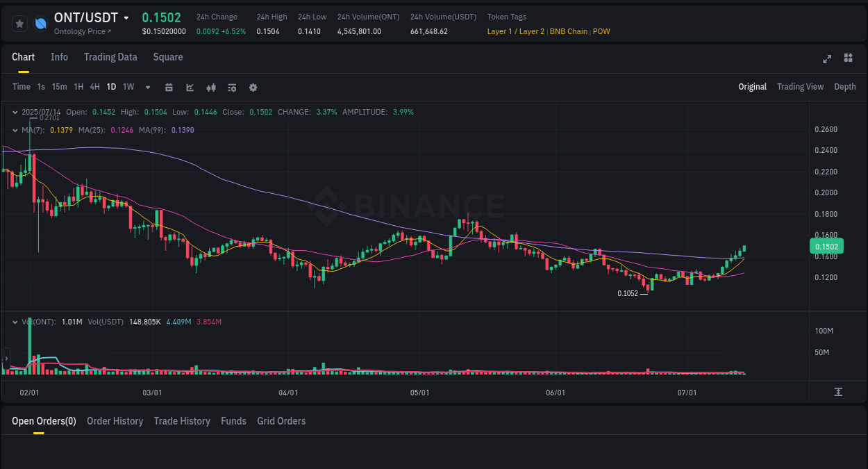Switch to the Trading Data tab

point(110,57)
